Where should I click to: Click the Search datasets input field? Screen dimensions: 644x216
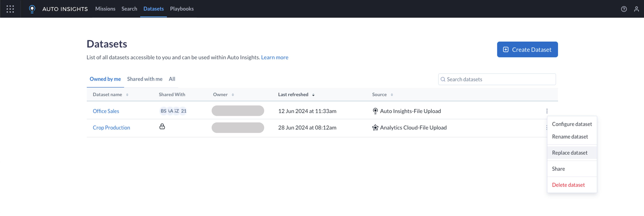click(497, 79)
